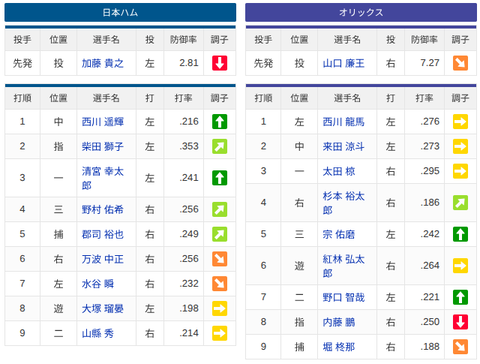The image size is (480, 364).
Task: Click batting average .198
Action: (189, 308)
